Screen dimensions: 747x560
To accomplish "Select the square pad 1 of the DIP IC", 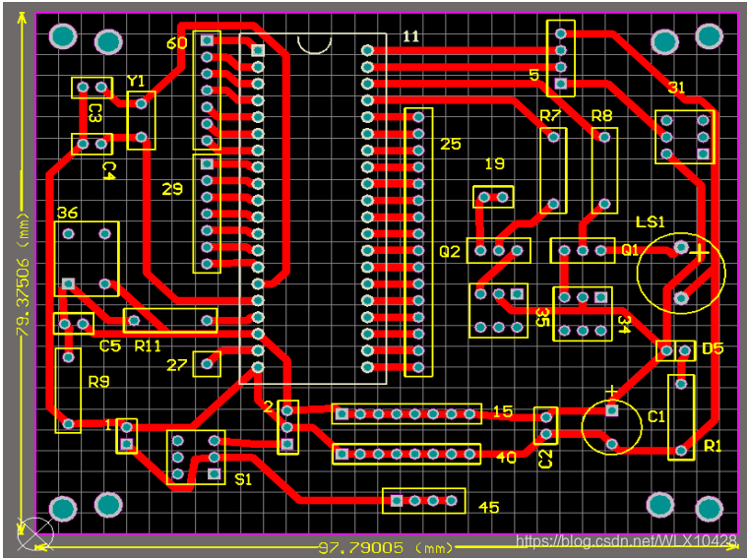I will [x=258, y=50].
